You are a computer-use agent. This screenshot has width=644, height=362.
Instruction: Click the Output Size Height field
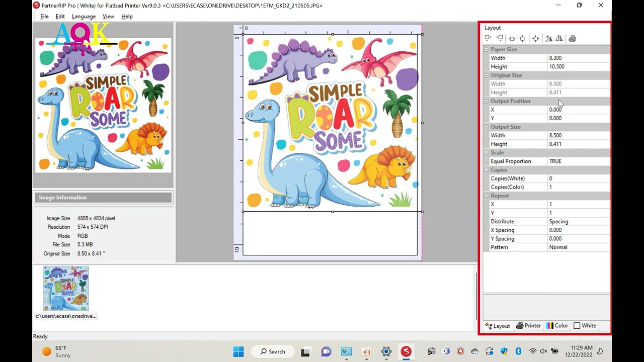point(579,144)
